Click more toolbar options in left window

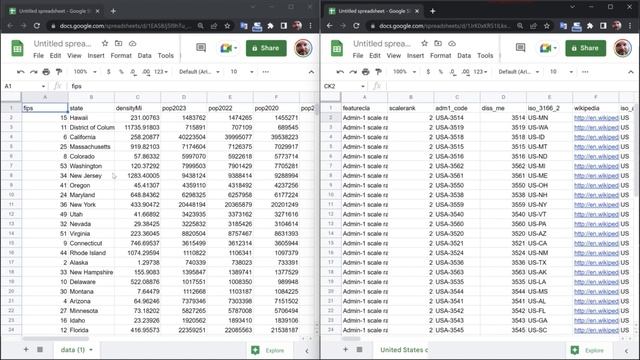(266, 72)
